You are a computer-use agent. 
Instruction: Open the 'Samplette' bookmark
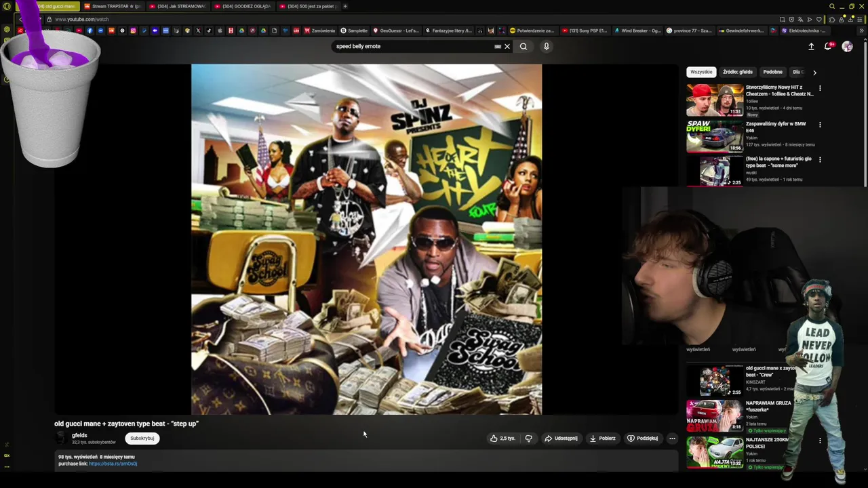[x=354, y=30]
